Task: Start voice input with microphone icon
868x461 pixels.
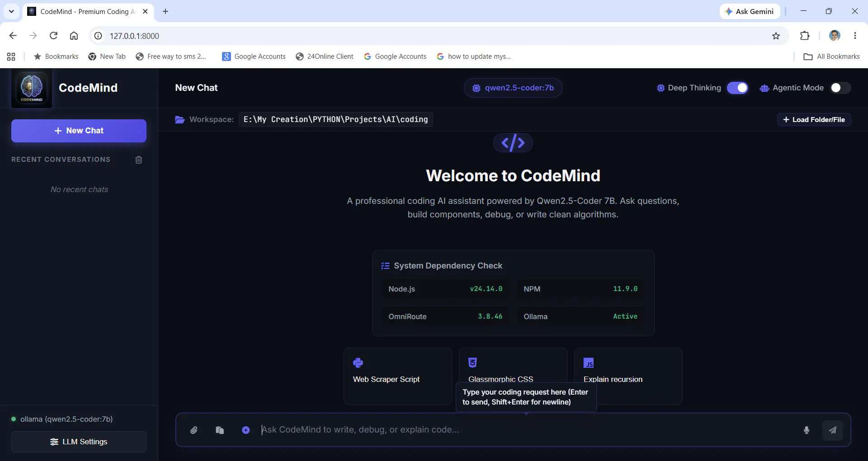Action: (807, 430)
